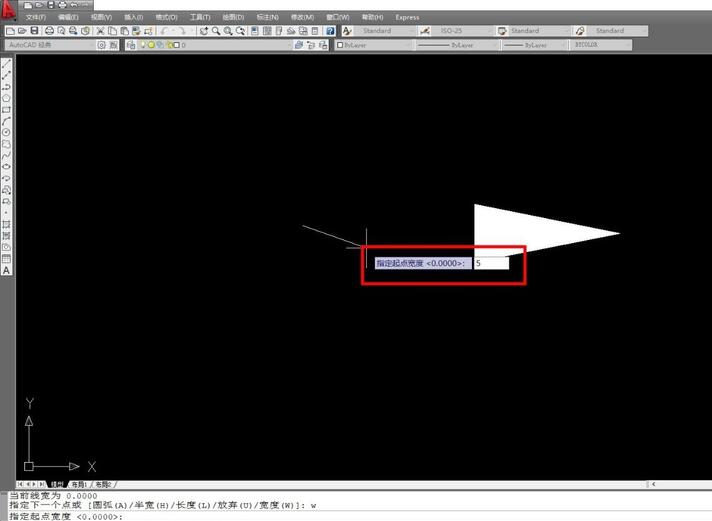The image size is (712, 521).
Task: Click the Table tool icon
Action: [x=6, y=258]
